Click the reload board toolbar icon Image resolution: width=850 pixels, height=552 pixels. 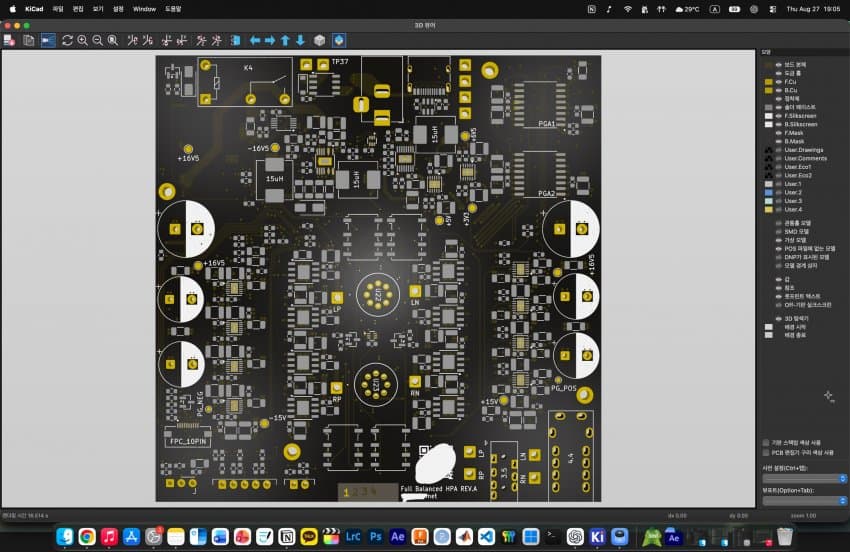(9, 40)
